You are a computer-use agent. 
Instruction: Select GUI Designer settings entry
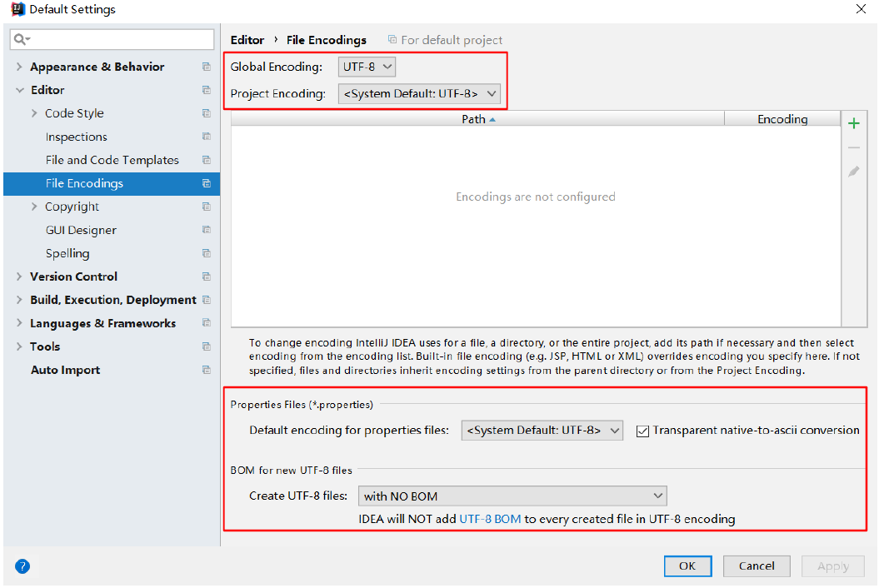pos(81,231)
